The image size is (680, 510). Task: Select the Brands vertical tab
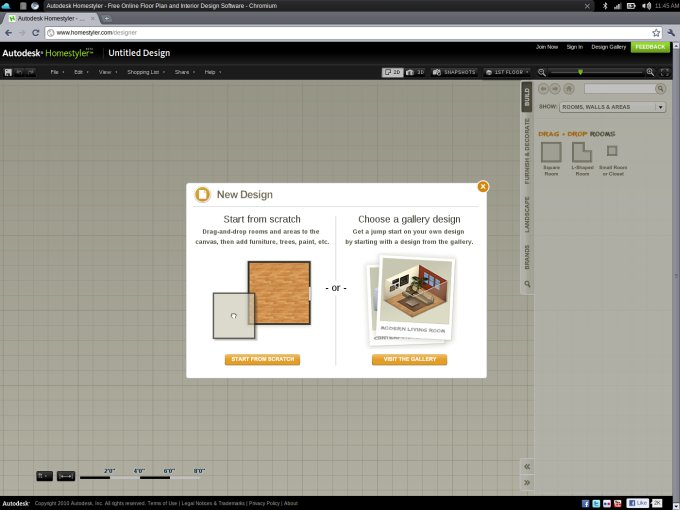pos(527,257)
